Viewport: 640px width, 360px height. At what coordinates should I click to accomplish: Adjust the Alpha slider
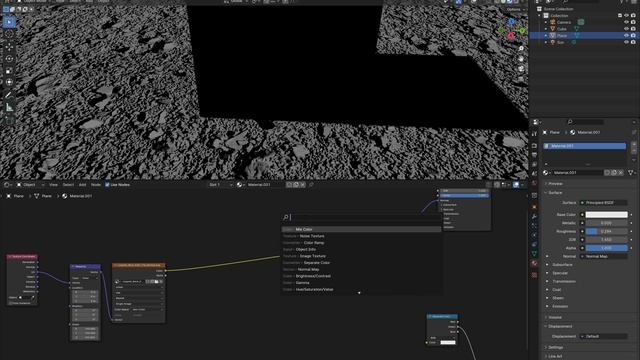pyautogui.click(x=607, y=248)
